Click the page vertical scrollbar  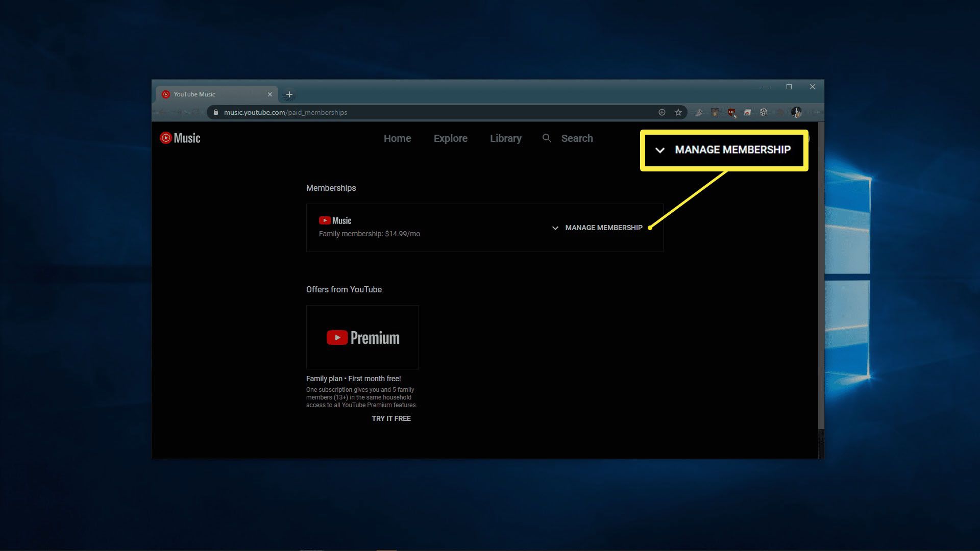click(x=821, y=275)
